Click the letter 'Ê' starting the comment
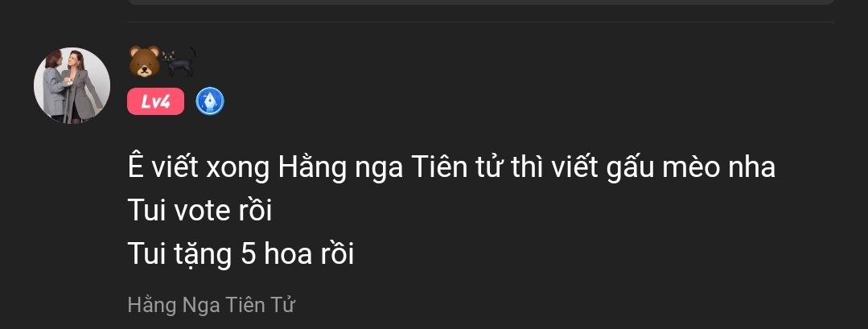 pyautogui.click(x=136, y=167)
